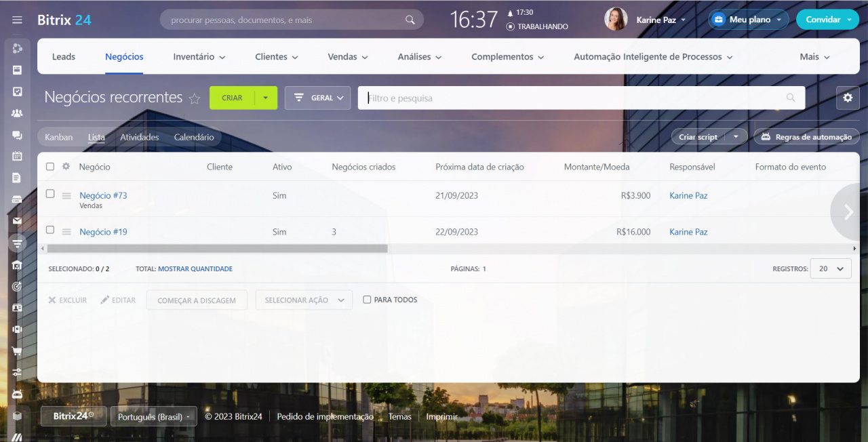The image size is (868, 442).
Task: Open the calendar icon in left sidebar
Action: tap(17, 156)
